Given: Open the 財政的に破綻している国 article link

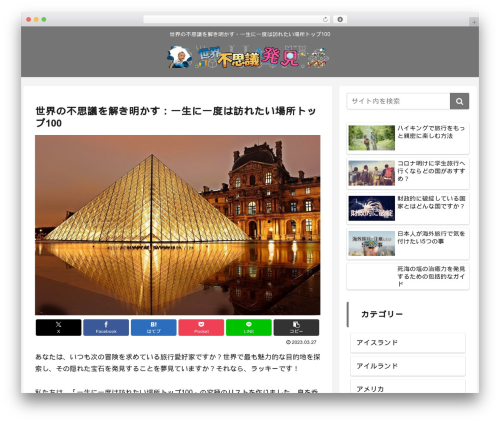Looking at the screenshot, I should pyautogui.click(x=431, y=202).
